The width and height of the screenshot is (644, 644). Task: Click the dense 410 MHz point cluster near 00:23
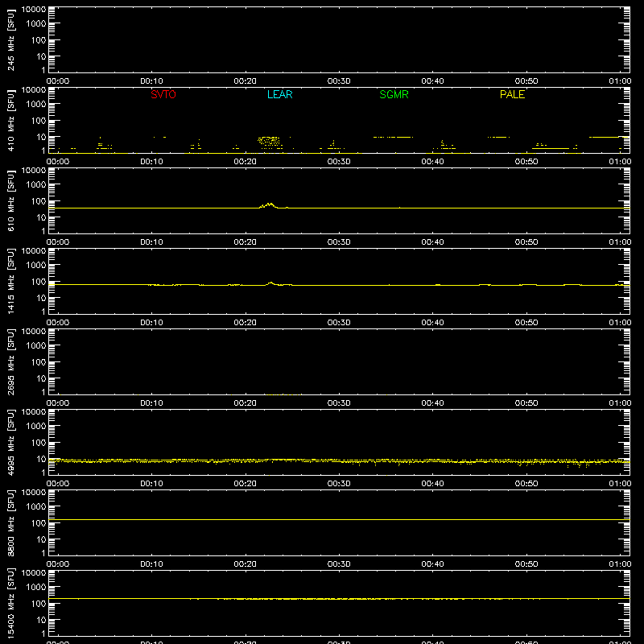coord(269,142)
